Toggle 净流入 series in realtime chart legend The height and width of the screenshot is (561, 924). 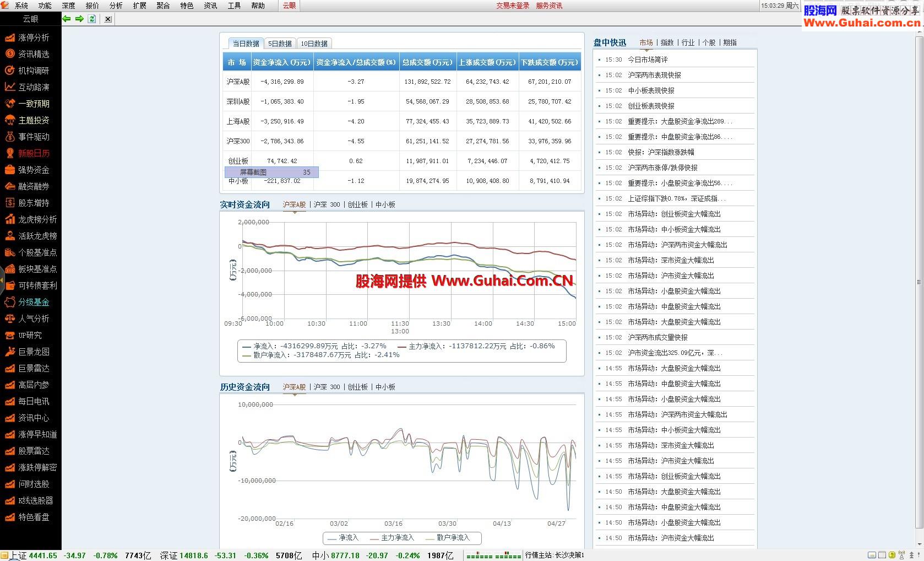pos(314,346)
